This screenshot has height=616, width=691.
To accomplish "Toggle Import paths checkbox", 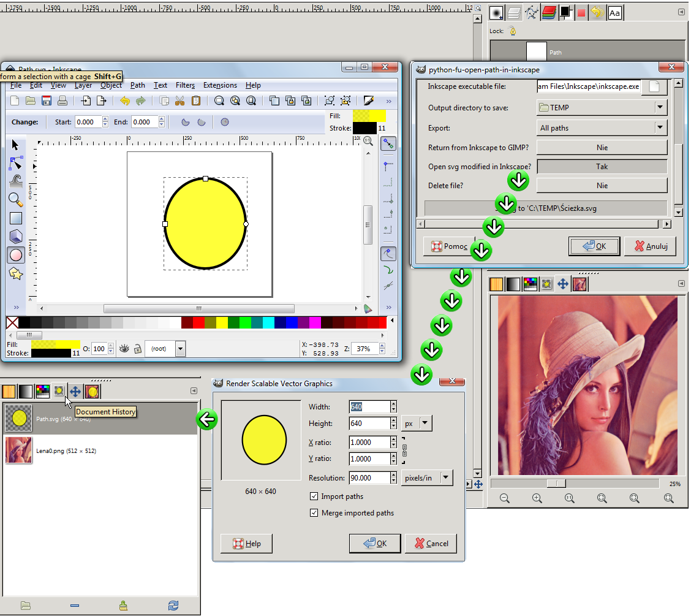I will click(x=314, y=496).
